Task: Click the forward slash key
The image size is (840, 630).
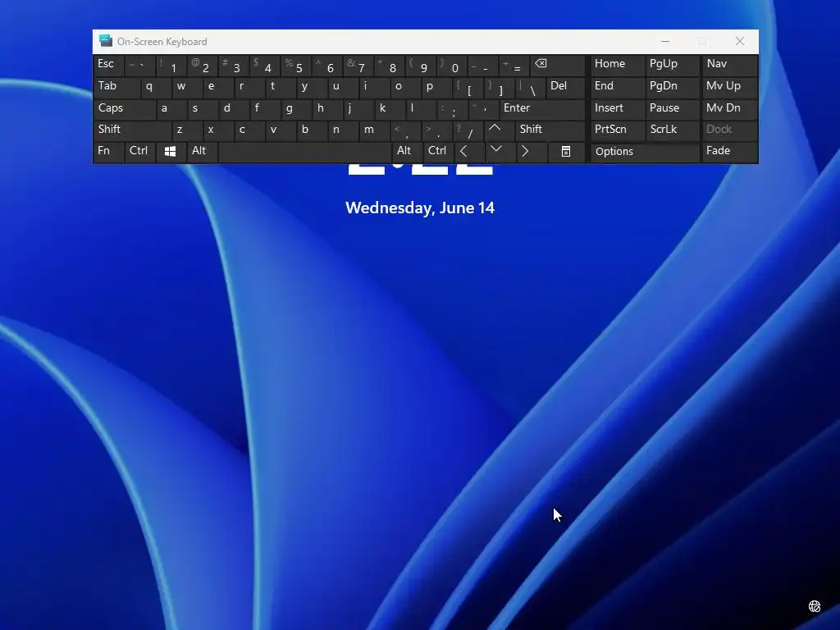Action: pyautogui.click(x=468, y=130)
